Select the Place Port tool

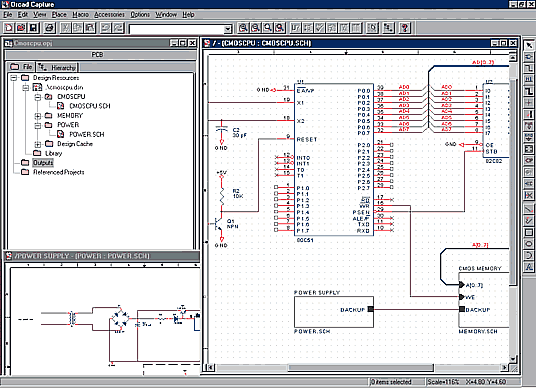(528, 160)
